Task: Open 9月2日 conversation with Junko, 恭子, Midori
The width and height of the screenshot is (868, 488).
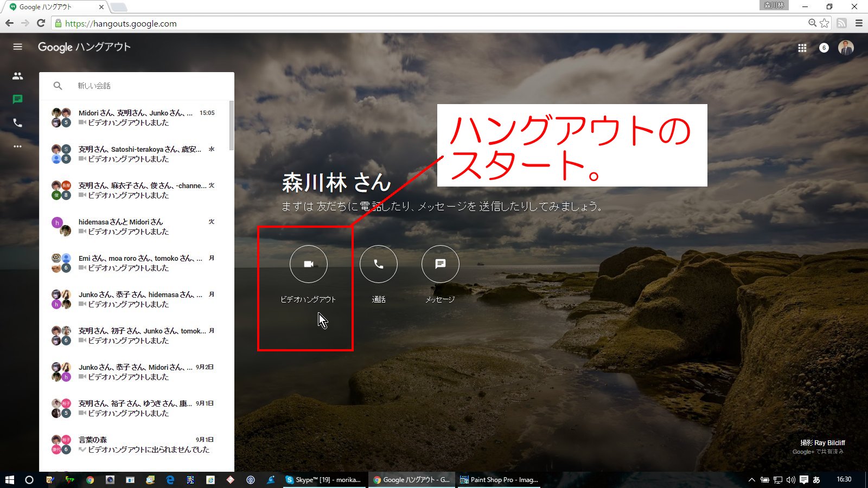Action: click(135, 372)
